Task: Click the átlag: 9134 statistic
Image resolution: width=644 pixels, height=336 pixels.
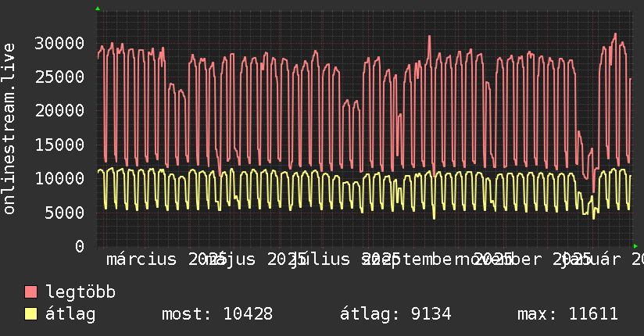Action: point(395,314)
